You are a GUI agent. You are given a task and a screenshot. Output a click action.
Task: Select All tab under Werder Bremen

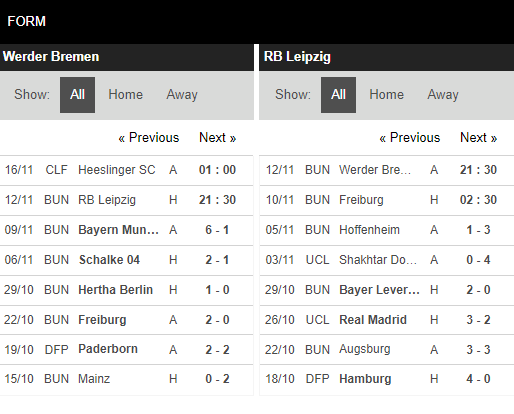(77, 95)
